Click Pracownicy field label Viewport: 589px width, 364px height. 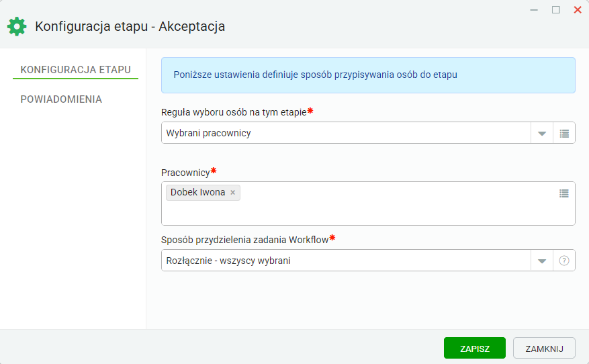(185, 173)
